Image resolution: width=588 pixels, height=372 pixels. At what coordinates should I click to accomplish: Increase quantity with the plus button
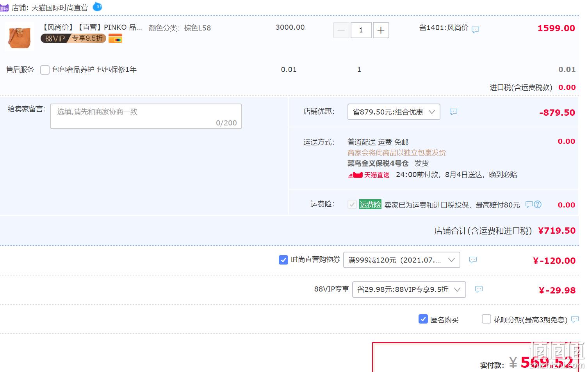coord(381,30)
